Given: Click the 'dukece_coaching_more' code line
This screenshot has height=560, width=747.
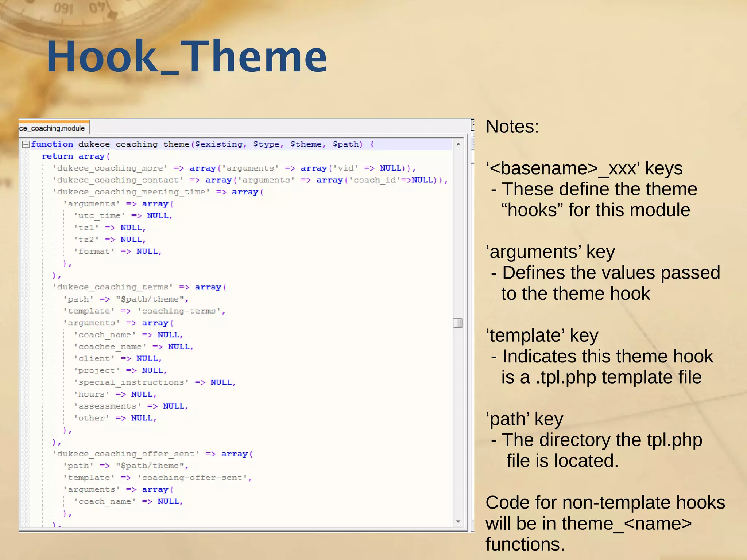Looking at the screenshot, I should coord(235,168).
